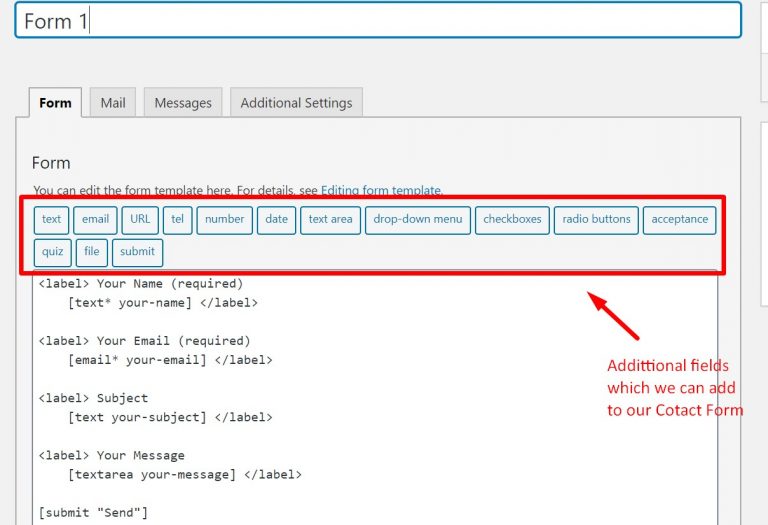Click the 'Your Name (required)' label line

tap(141, 284)
